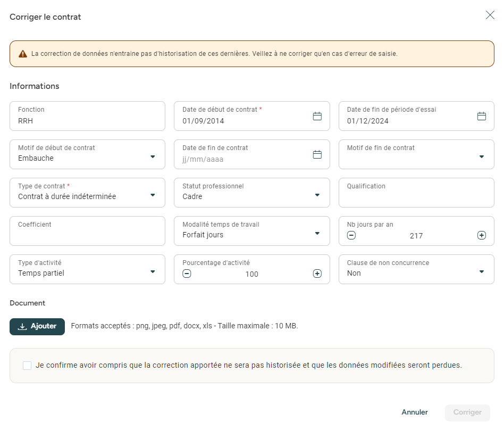
Task: Click the Annuler button
Action: coord(415,412)
